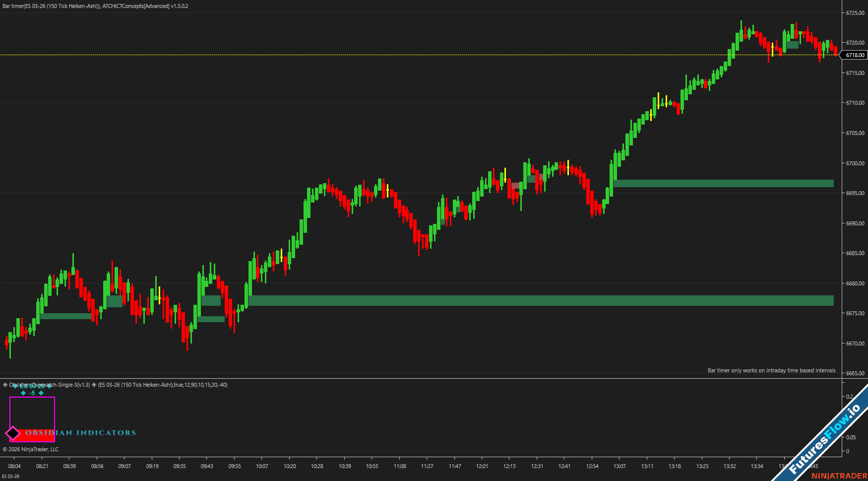The height and width of the screenshot is (481, 868).
Task: Click the NINJATRADER logo in the corner
Action: pyautogui.click(x=839, y=476)
